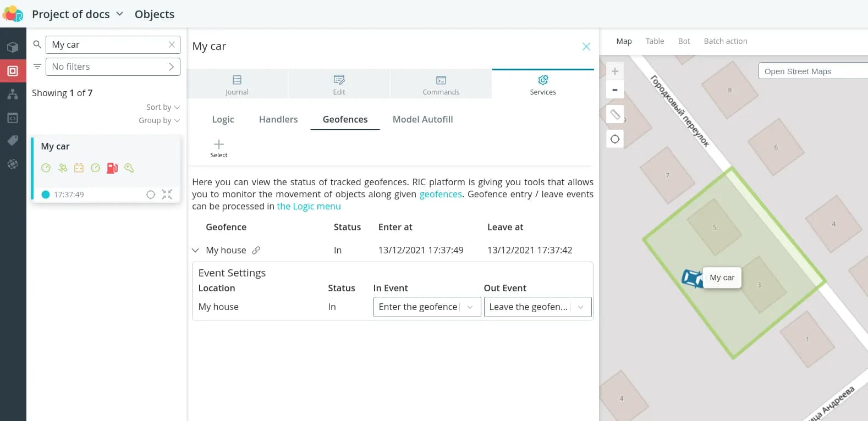Open the tags icon in left sidebar
The height and width of the screenshot is (421, 868).
13,141
